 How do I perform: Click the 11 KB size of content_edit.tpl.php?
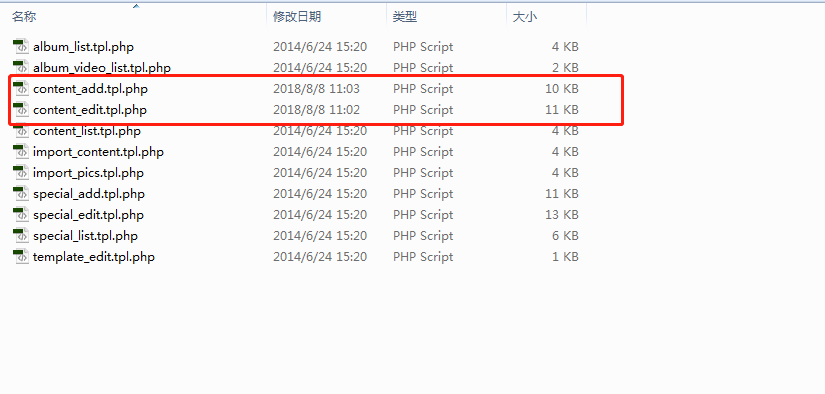561,110
